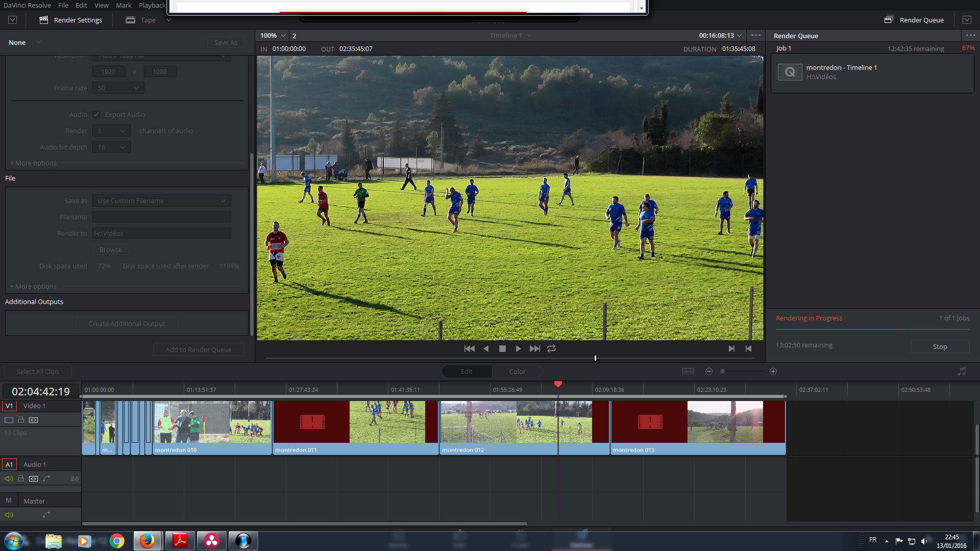The height and width of the screenshot is (551, 980).
Task: Expand audio section More options
Action: pyautogui.click(x=33, y=163)
